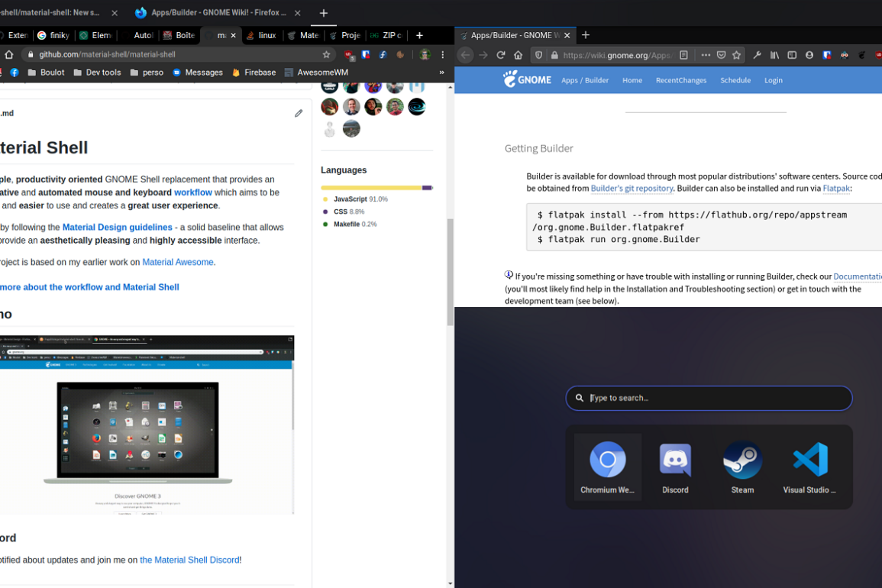Open the Dev tools bookmarks folder

[97, 73]
